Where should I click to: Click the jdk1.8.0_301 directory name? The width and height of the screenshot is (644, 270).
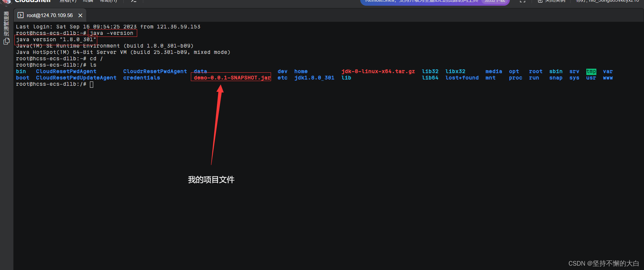click(x=314, y=78)
